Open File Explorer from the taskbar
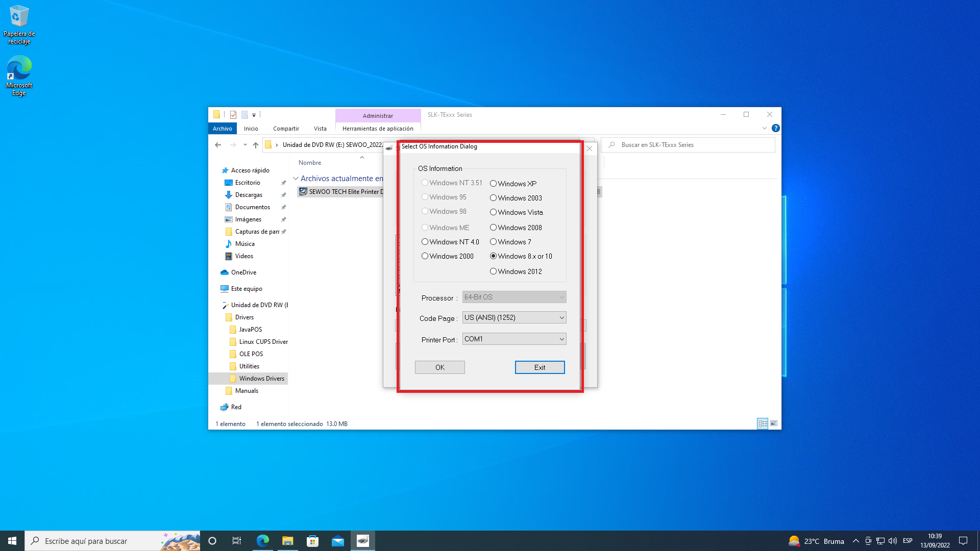This screenshot has width=980, height=551. 287,541
